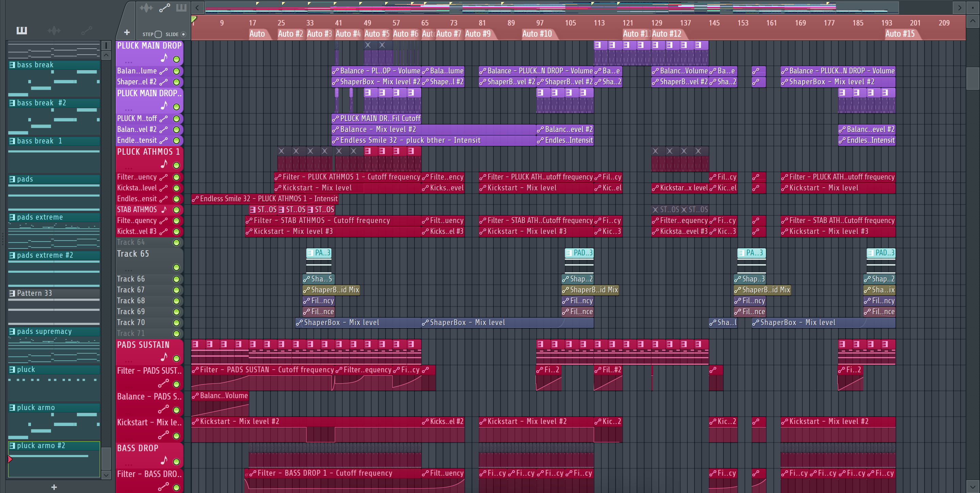Screen dimensions: 980x493
Task: Toggle the SLIDE radio option
Action: tap(183, 34)
